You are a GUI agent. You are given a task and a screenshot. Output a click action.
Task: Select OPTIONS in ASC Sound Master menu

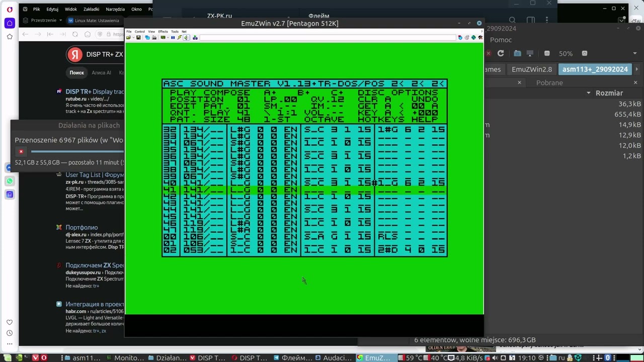pyautogui.click(x=415, y=93)
